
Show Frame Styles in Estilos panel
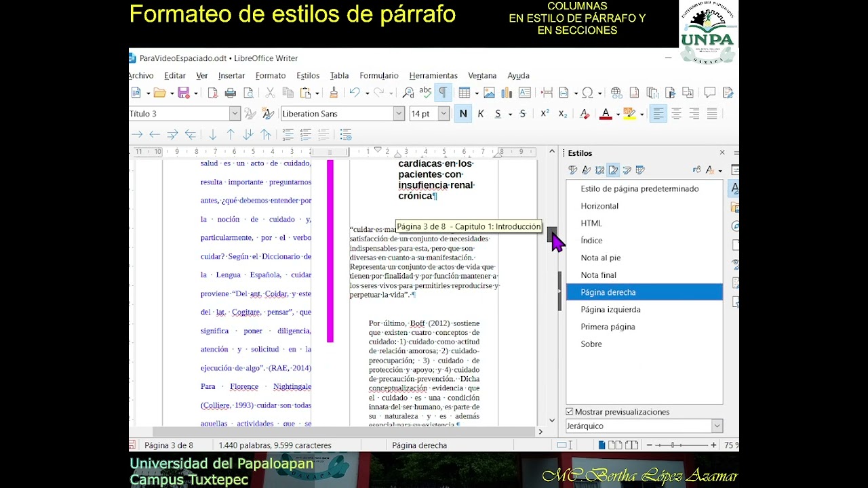click(x=600, y=170)
